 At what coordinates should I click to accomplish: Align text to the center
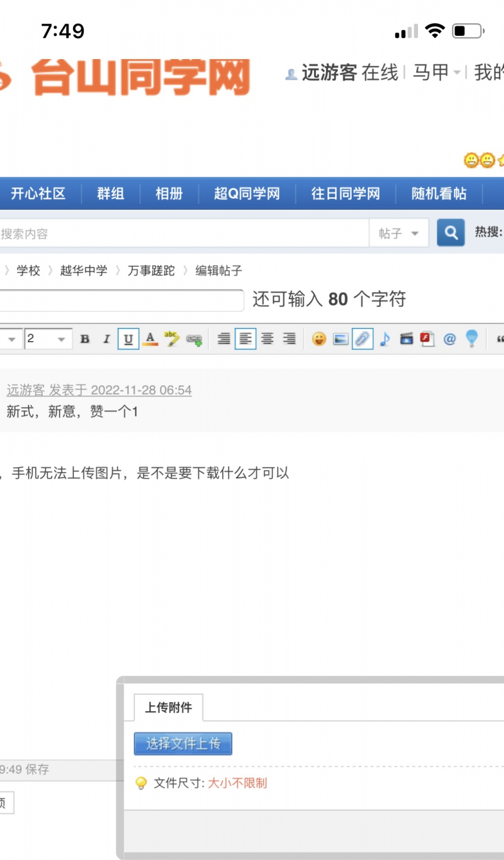coord(268,339)
